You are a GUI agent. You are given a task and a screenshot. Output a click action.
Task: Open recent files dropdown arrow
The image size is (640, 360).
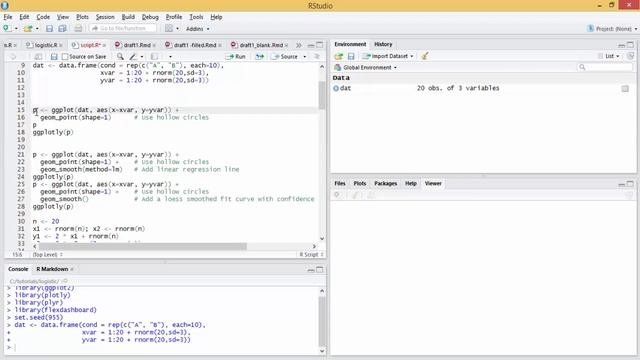pos(37,29)
